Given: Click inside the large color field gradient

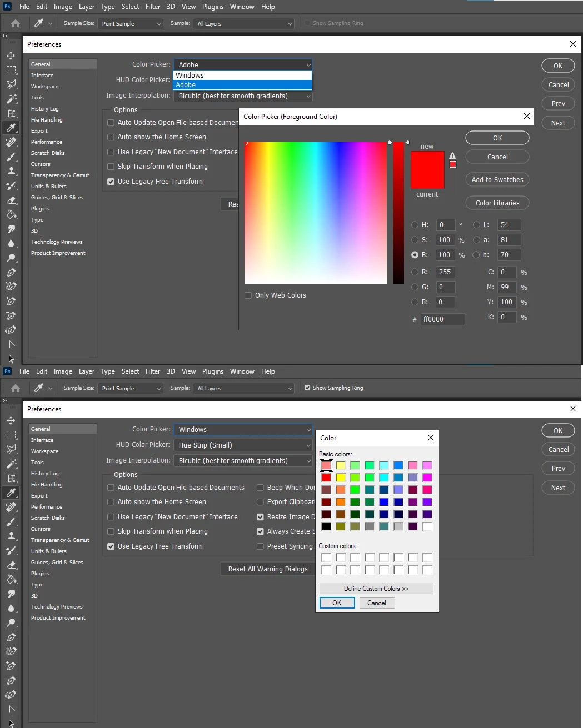Looking at the screenshot, I should [x=316, y=213].
